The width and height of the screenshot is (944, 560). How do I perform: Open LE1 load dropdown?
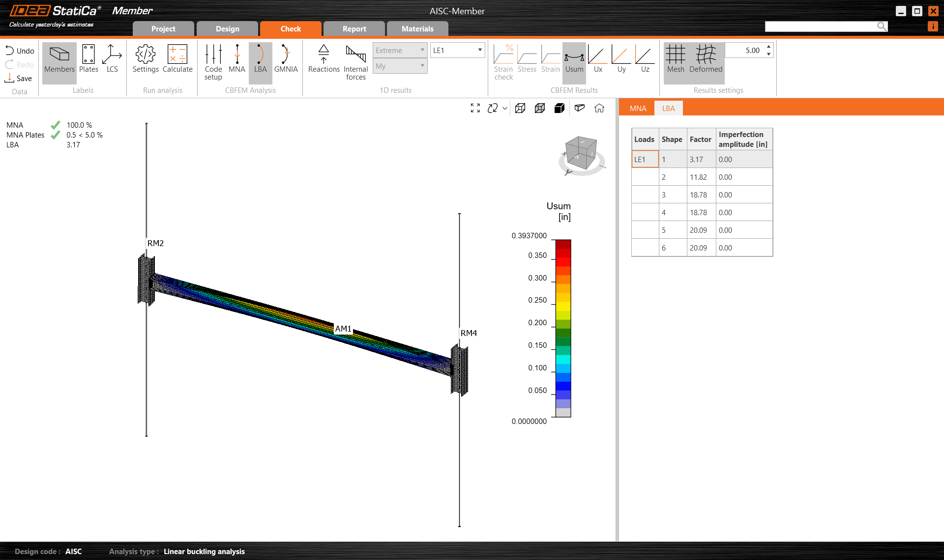pos(457,50)
